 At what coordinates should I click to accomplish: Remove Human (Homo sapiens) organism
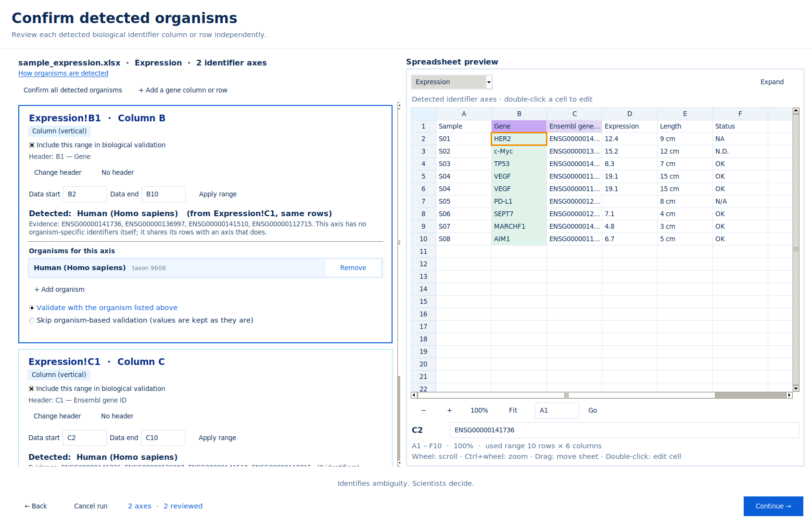click(x=353, y=268)
